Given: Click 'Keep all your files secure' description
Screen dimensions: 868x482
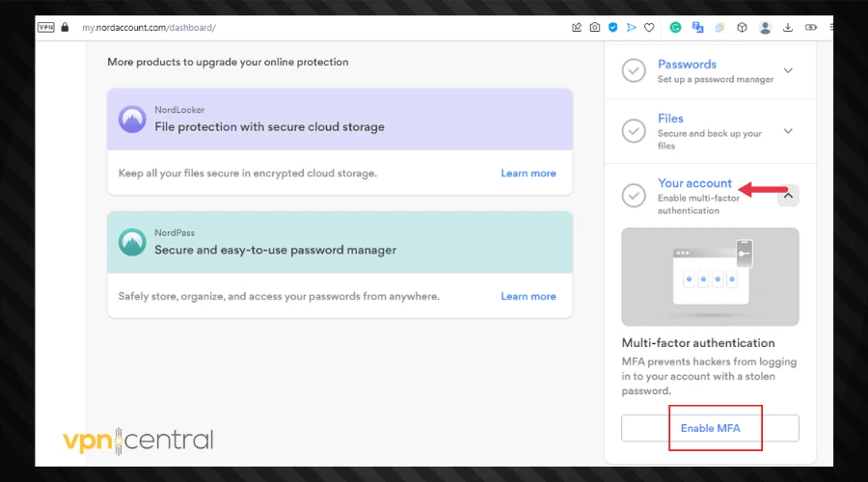Looking at the screenshot, I should 248,174.
